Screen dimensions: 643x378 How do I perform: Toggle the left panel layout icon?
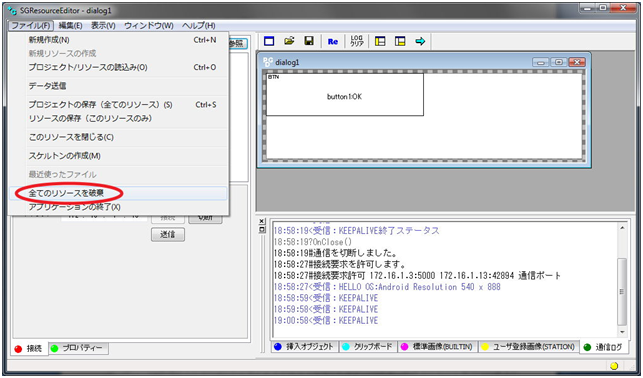pyautogui.click(x=380, y=41)
